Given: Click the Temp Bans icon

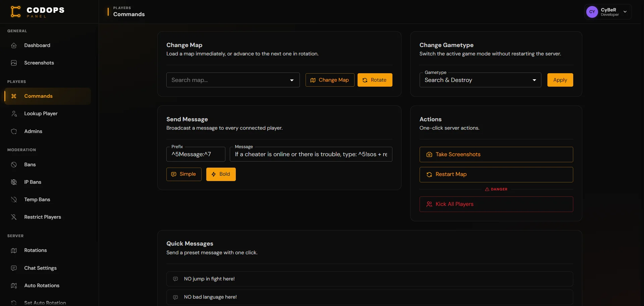Looking at the screenshot, I should pyautogui.click(x=14, y=200).
